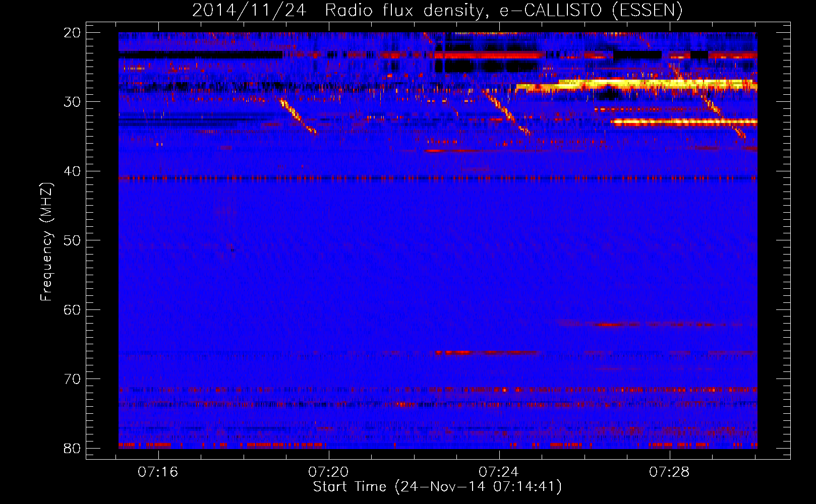The image size is (816, 504).
Task: Click the 07:28 time tick label
Action: [x=669, y=472]
